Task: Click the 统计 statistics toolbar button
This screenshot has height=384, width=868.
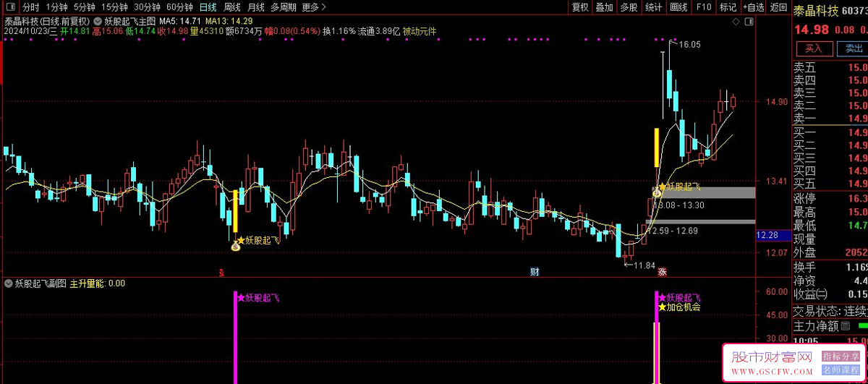Action: click(654, 7)
